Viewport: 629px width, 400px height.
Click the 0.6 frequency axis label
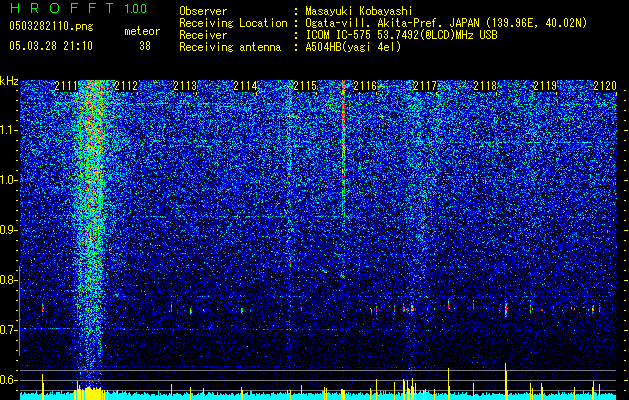point(9,380)
